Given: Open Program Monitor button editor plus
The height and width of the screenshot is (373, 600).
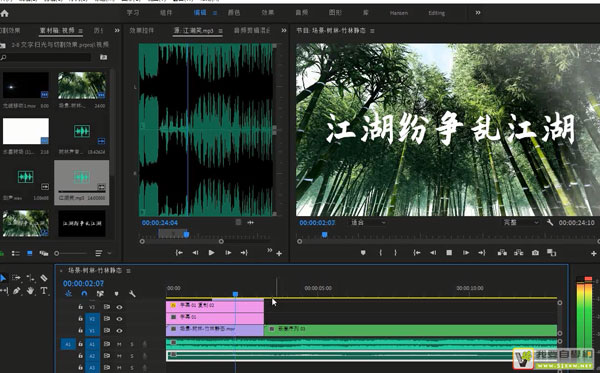Looking at the screenshot, I should click(x=593, y=253).
